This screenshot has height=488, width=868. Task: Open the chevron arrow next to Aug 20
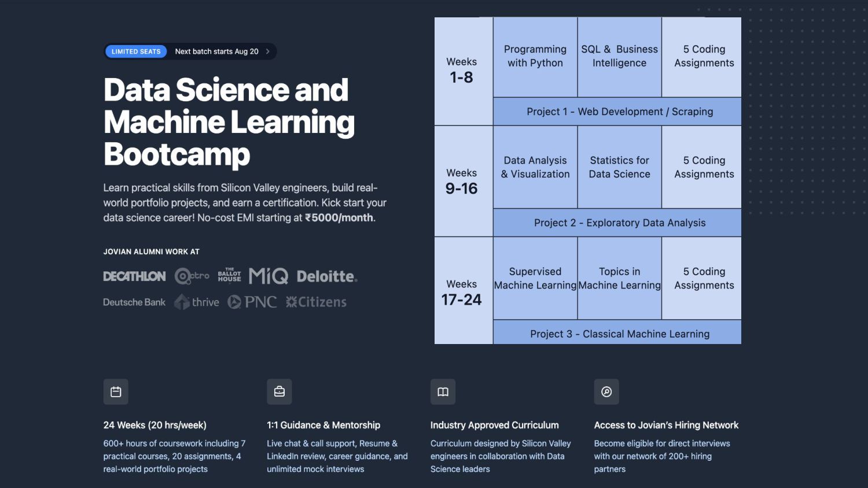click(267, 51)
